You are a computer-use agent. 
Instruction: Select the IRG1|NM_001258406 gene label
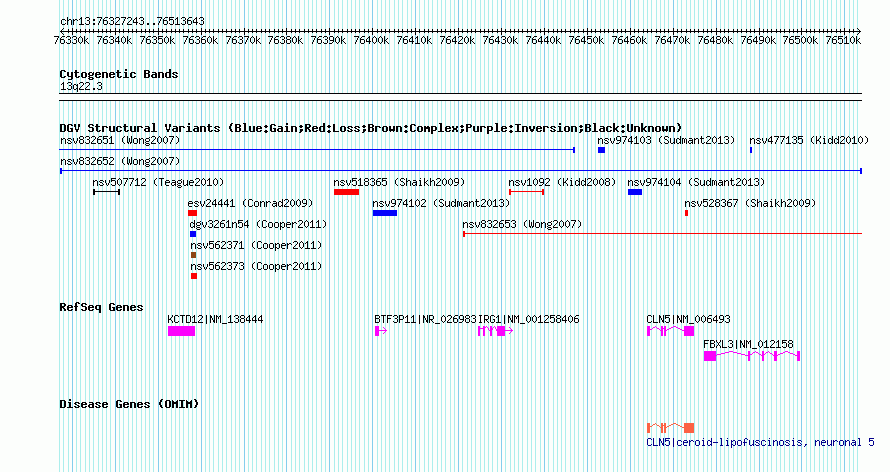coord(529,319)
